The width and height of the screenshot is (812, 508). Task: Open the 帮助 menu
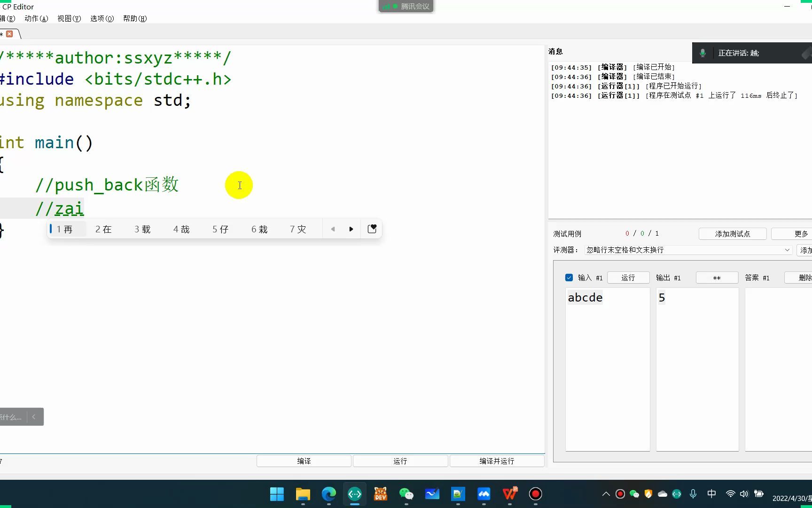pos(135,18)
